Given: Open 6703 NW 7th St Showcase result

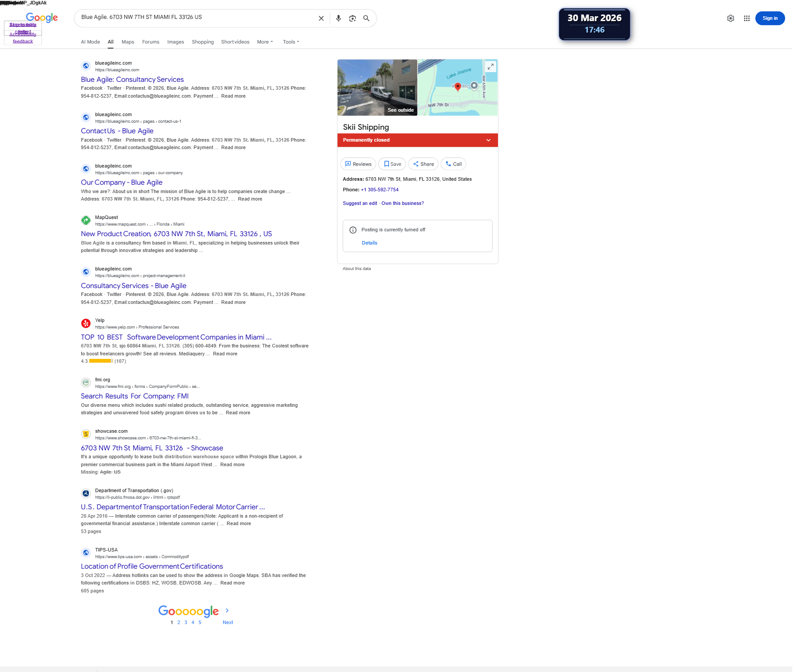Looking at the screenshot, I should coord(152,448).
